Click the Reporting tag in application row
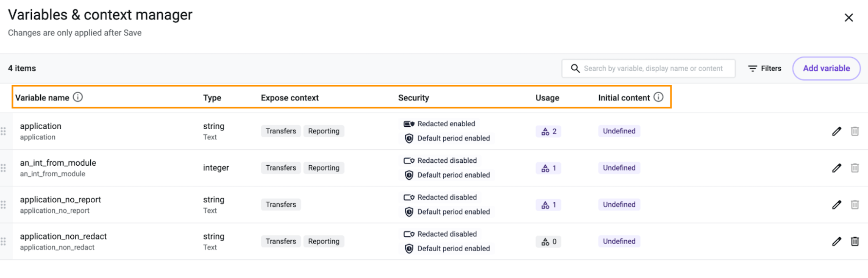 pyautogui.click(x=324, y=131)
